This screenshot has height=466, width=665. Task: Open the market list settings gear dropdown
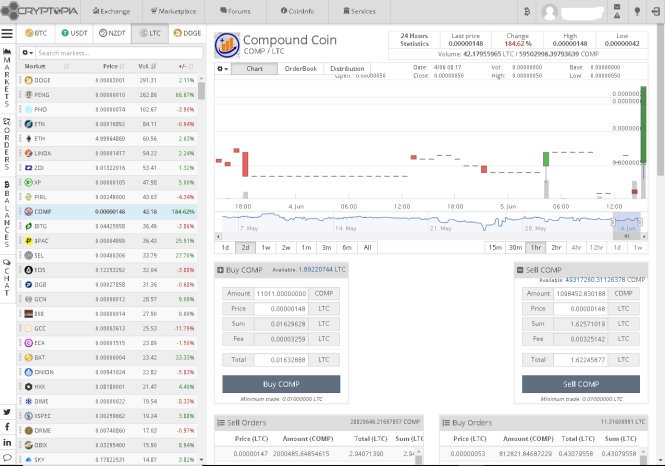(x=27, y=53)
